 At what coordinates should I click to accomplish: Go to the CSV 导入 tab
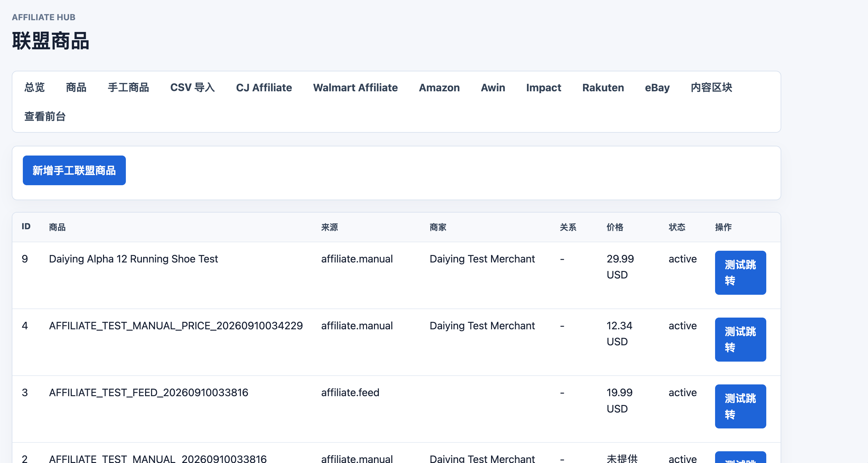[x=192, y=87]
